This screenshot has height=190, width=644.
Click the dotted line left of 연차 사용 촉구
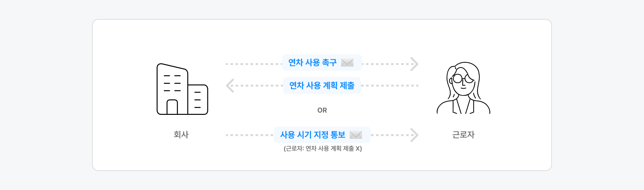click(x=253, y=64)
